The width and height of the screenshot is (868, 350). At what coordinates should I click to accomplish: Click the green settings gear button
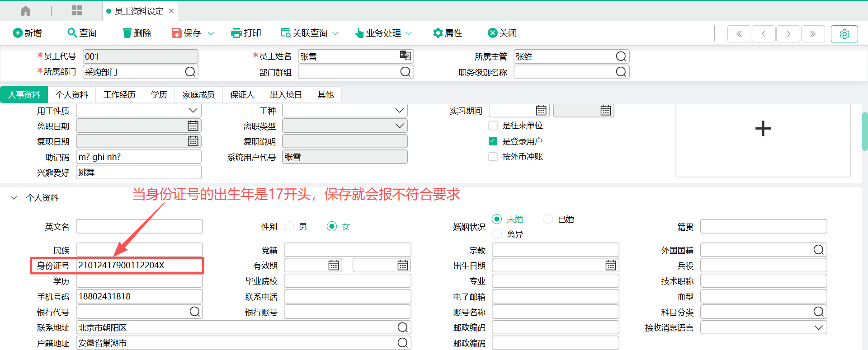pos(844,34)
